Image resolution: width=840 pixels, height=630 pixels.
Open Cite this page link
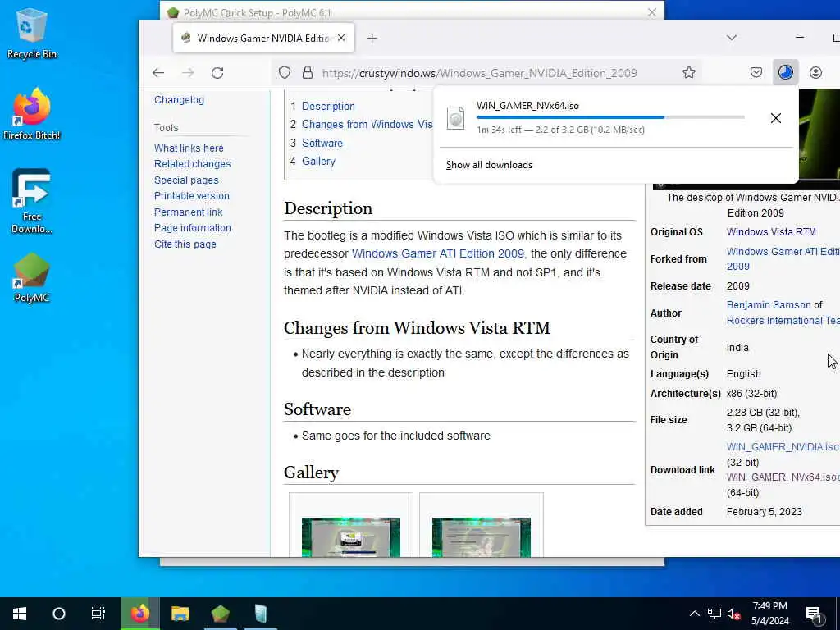pyautogui.click(x=185, y=244)
